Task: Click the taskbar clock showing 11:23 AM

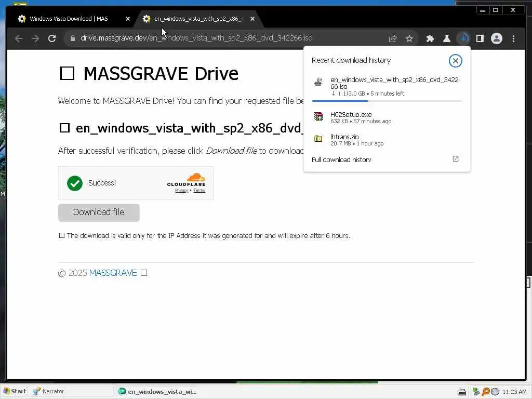Action: coord(514,392)
